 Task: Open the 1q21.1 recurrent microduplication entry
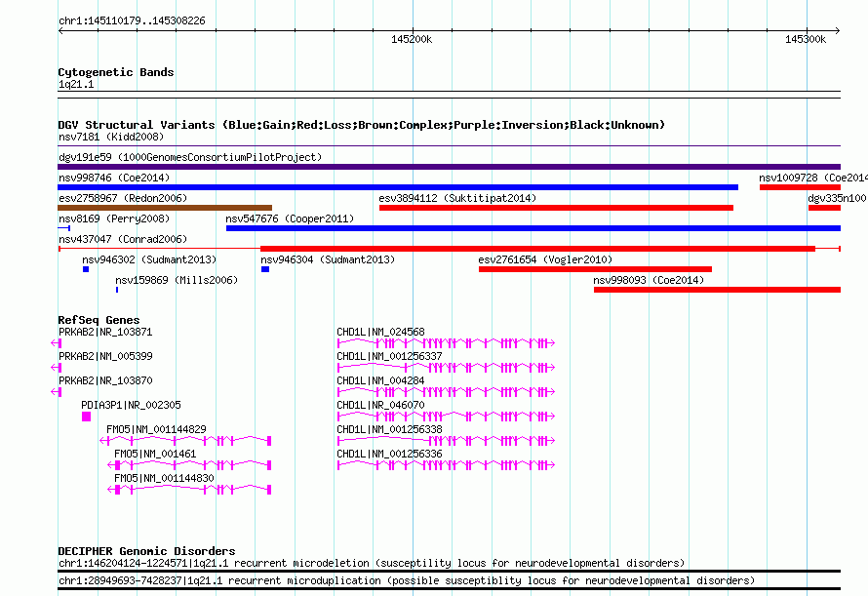click(407, 581)
